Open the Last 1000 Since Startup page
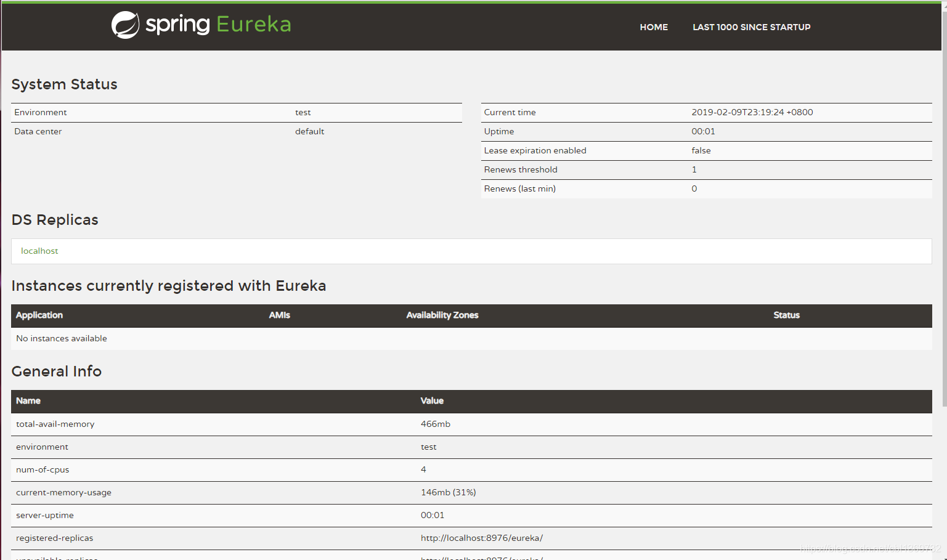The width and height of the screenshot is (947, 560). [x=751, y=27]
